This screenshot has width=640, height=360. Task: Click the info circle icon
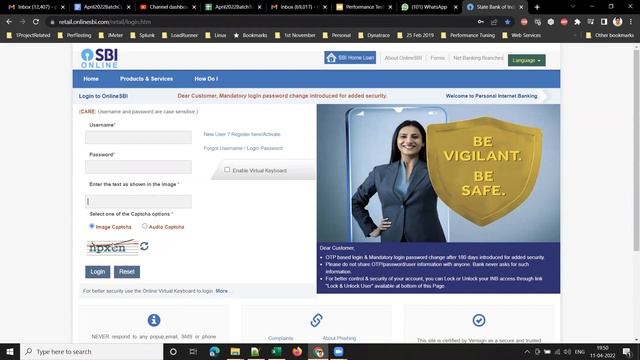[154, 320]
